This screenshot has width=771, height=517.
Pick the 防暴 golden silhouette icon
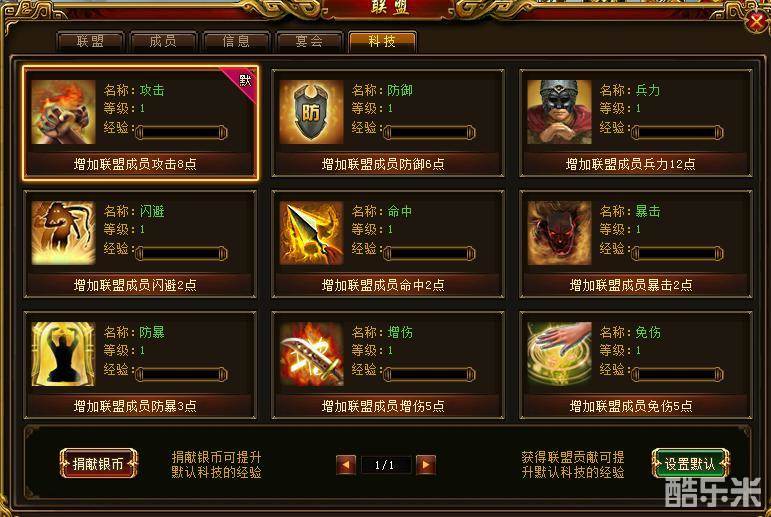click(63, 354)
